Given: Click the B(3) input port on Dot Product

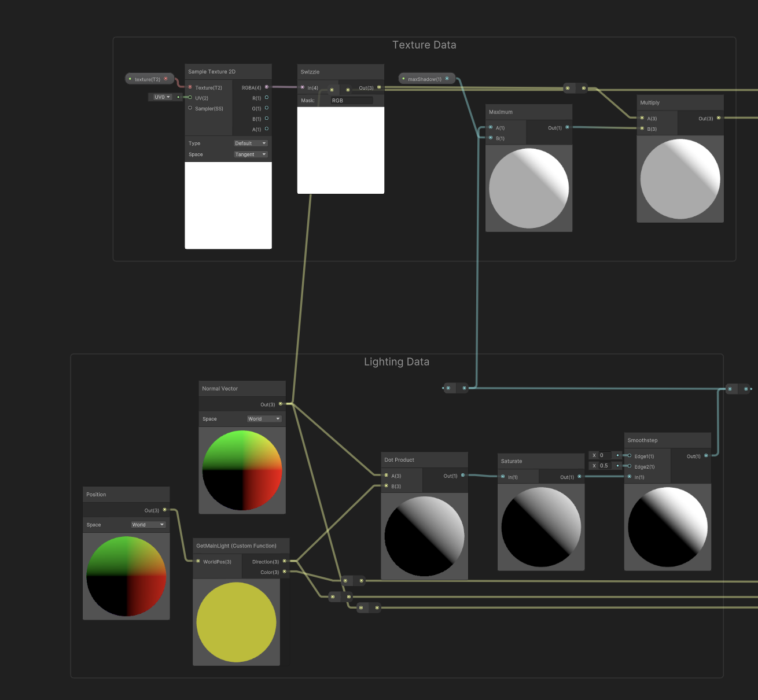Looking at the screenshot, I should (x=385, y=486).
